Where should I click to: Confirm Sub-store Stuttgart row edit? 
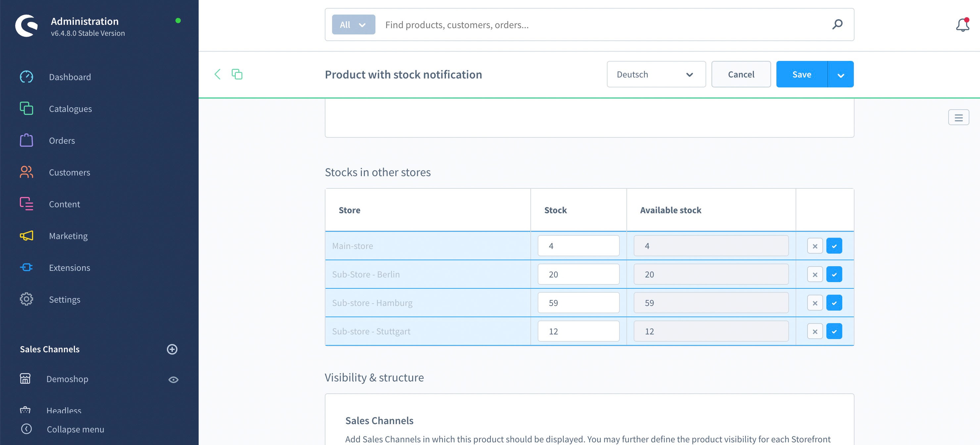[834, 331]
